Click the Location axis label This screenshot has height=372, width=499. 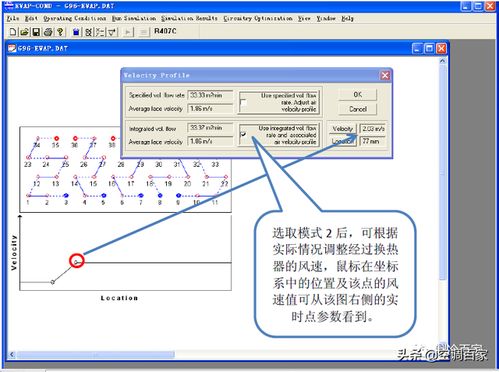click(x=119, y=298)
